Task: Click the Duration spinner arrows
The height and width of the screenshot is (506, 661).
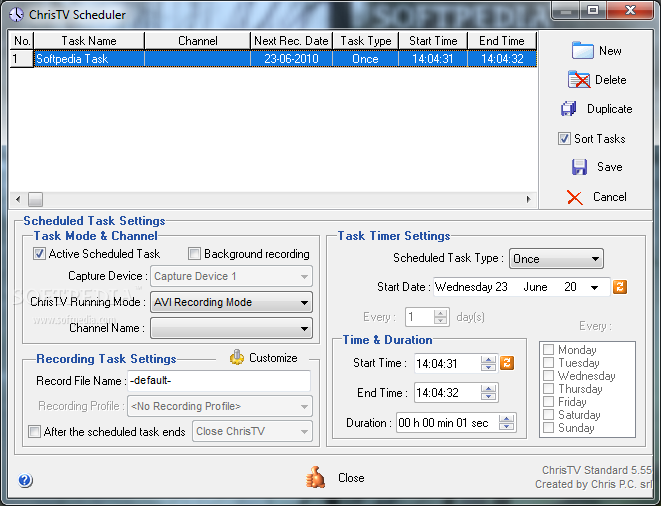Action: tap(506, 423)
